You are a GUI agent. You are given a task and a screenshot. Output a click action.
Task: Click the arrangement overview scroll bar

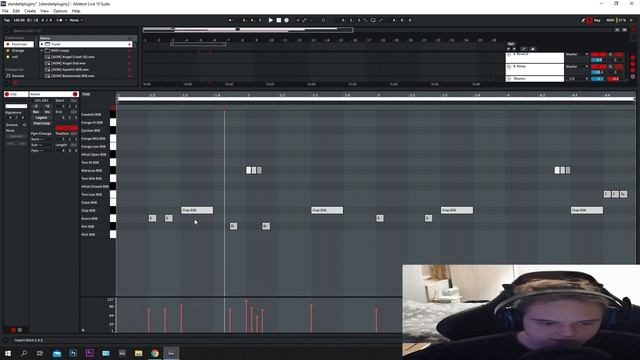coord(248,29)
